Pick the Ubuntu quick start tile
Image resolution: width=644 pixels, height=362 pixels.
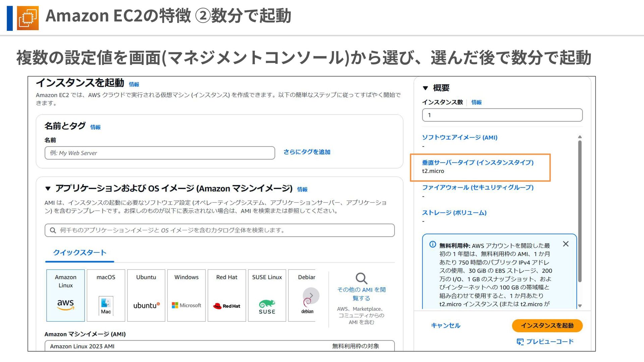coord(146,295)
